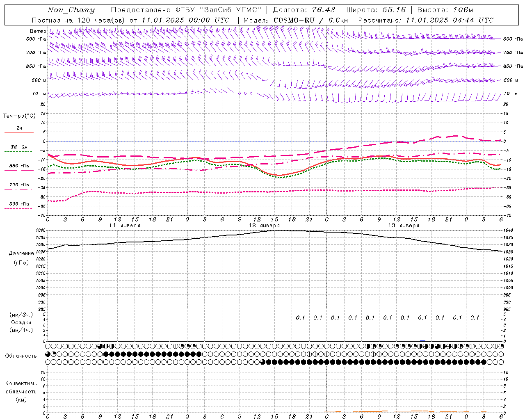Image resolution: width=525 pixels, height=420 pixels.
Task: Click the dotted legend line under '500 гПа' temperature
Action: 18,209
